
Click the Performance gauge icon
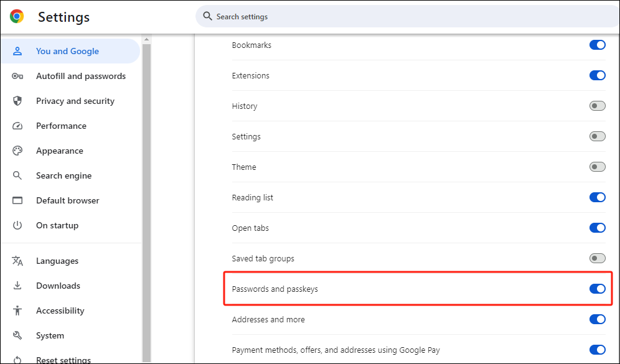pos(17,126)
